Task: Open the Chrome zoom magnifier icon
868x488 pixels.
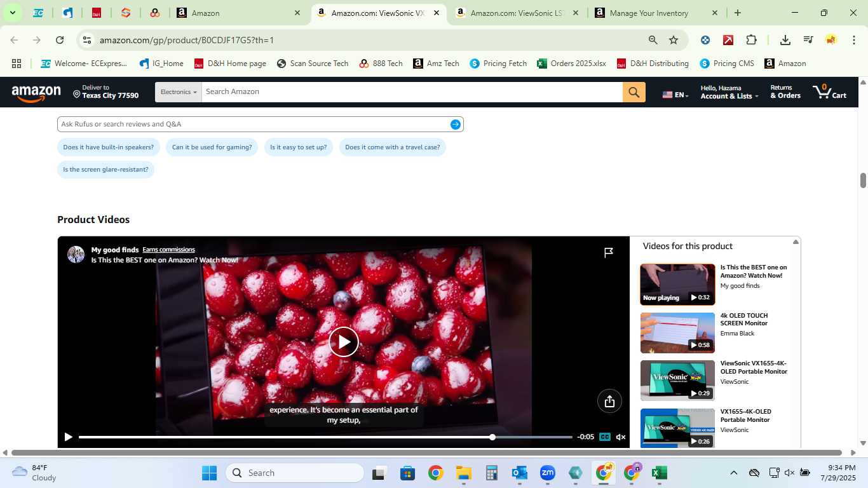Action: (653, 40)
